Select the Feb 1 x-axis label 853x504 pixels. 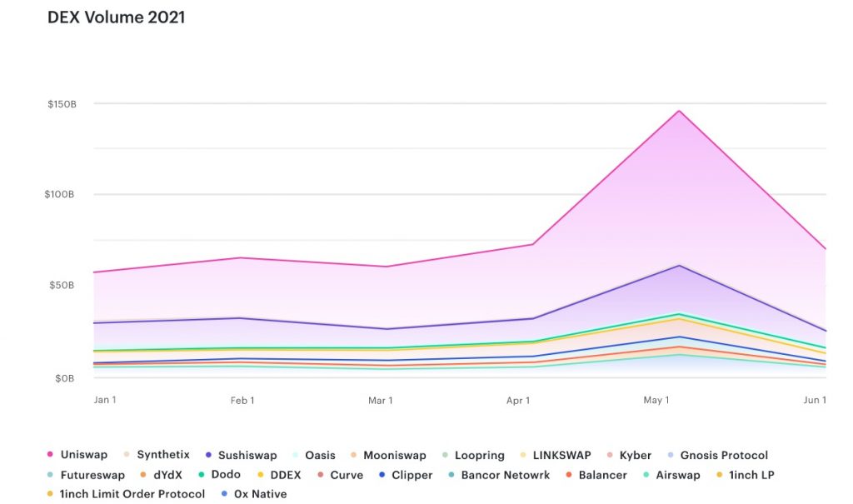[242, 401]
